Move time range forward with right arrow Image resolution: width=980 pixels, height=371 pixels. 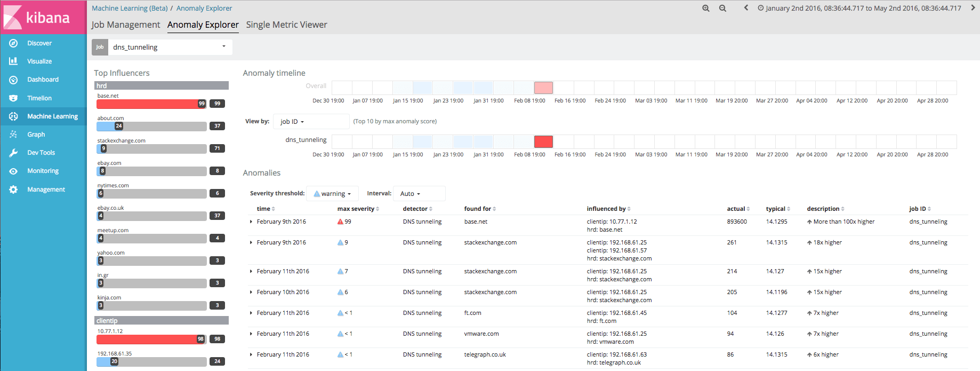pyautogui.click(x=973, y=8)
